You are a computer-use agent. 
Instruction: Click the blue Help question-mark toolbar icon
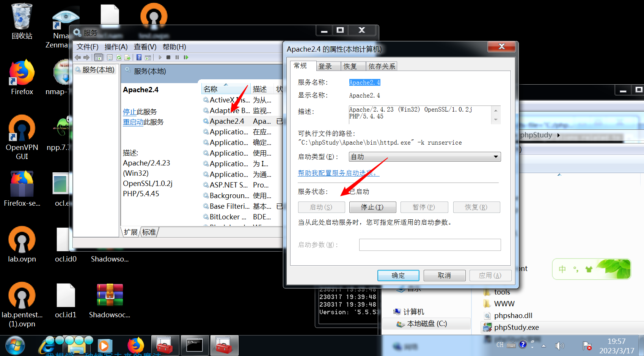coord(139,57)
